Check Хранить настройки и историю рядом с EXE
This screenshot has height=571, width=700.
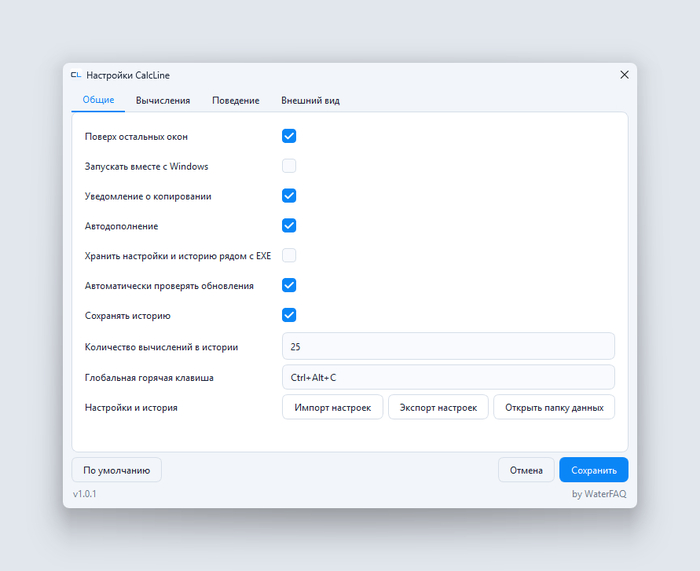289,256
